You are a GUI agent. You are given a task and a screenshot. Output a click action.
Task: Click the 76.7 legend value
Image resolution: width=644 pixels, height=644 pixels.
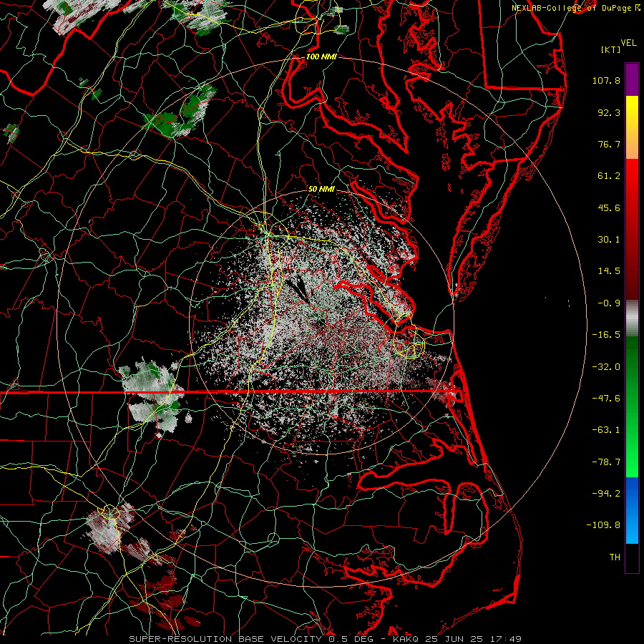coord(609,144)
